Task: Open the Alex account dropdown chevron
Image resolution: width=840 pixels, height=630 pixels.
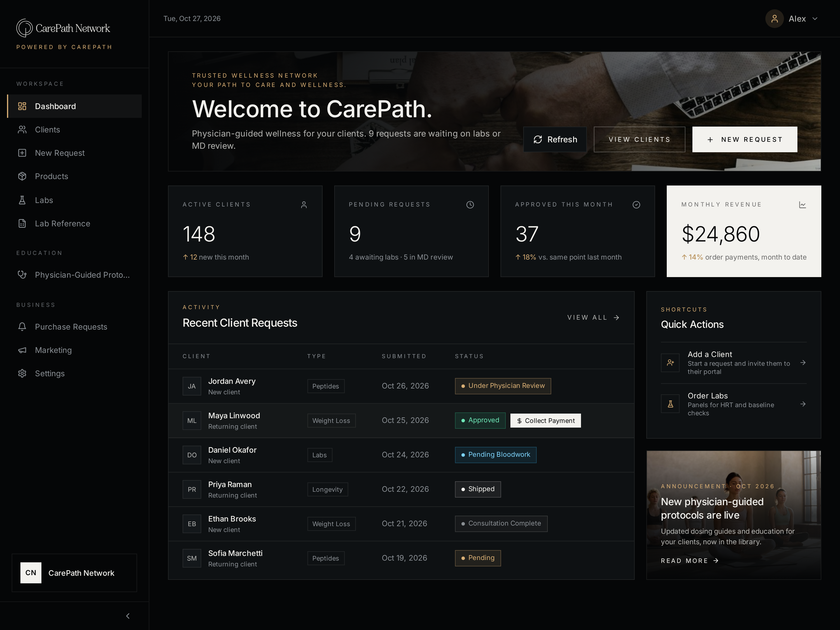Action: [x=815, y=19]
